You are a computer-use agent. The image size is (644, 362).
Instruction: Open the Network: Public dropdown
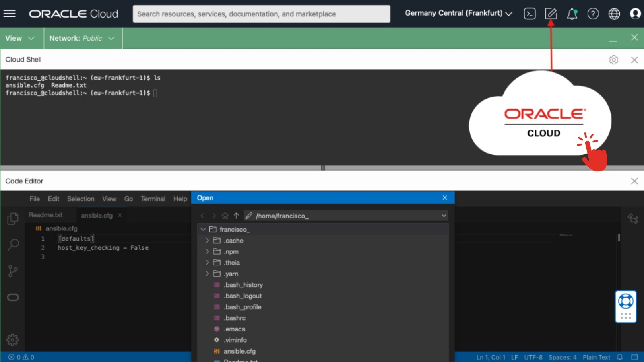(80, 38)
